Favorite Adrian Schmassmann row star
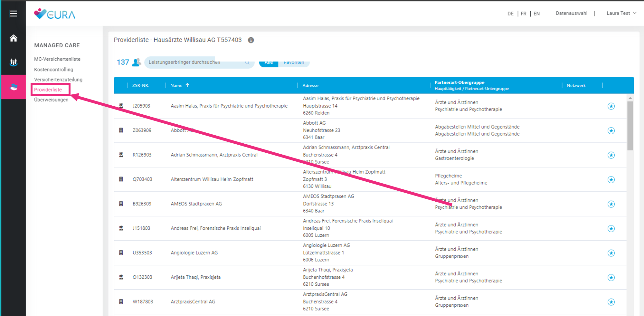The height and width of the screenshot is (316, 644). (x=611, y=155)
